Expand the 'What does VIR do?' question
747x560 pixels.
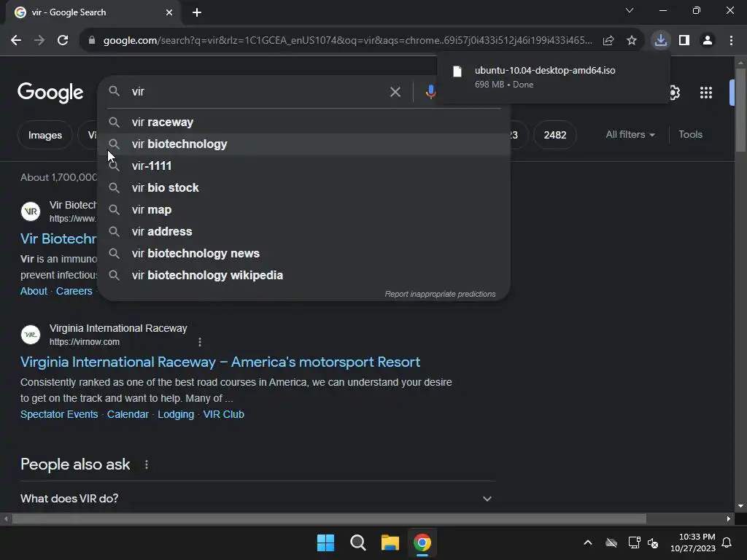click(x=258, y=499)
